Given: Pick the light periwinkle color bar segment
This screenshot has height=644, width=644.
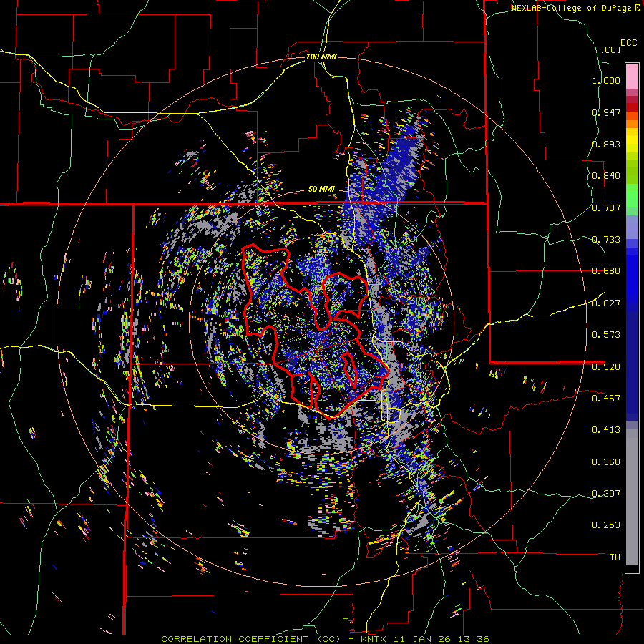Looking at the screenshot, I should [x=632, y=227].
